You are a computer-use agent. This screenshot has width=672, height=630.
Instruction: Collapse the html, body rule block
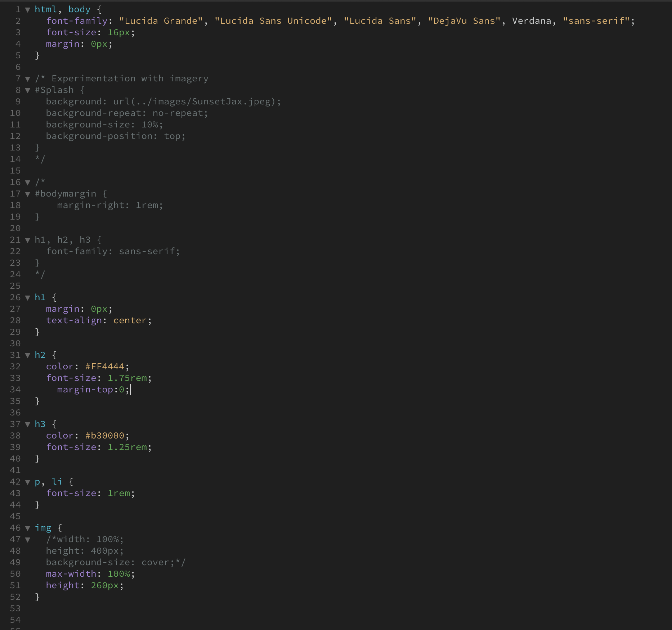pos(28,9)
